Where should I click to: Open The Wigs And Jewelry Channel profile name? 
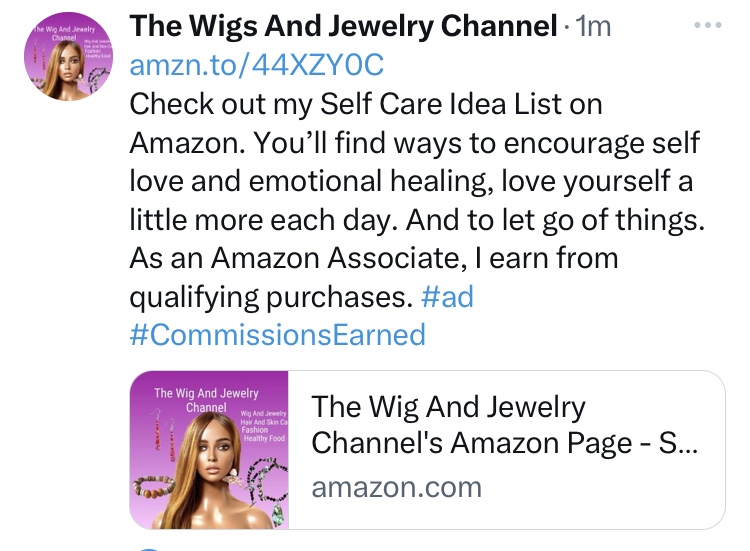pyautogui.click(x=343, y=27)
